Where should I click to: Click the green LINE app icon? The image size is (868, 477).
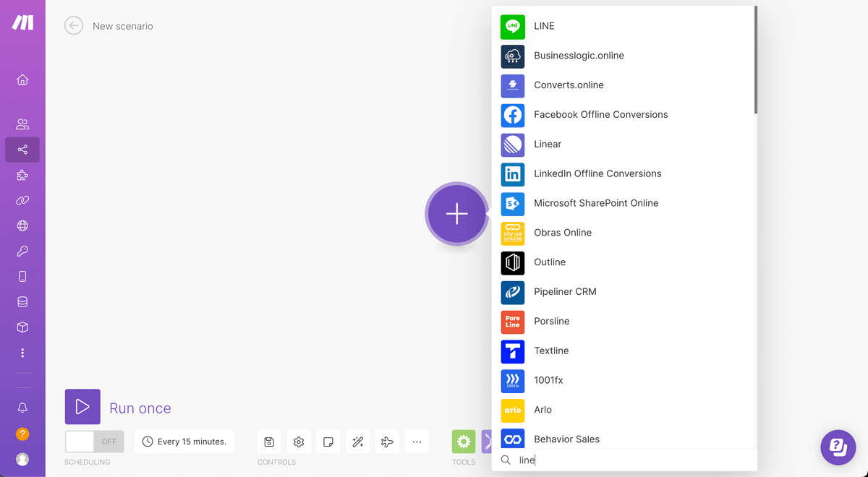tap(513, 26)
